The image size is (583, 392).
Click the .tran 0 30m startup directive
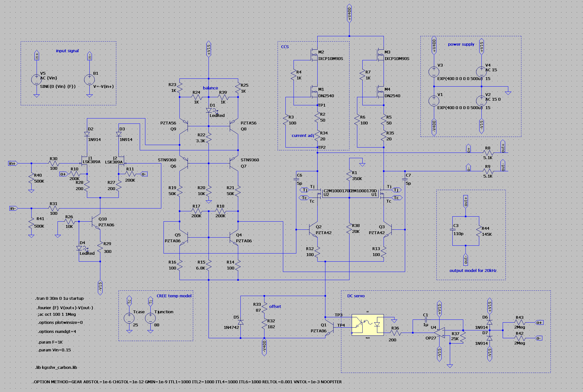[59, 298]
